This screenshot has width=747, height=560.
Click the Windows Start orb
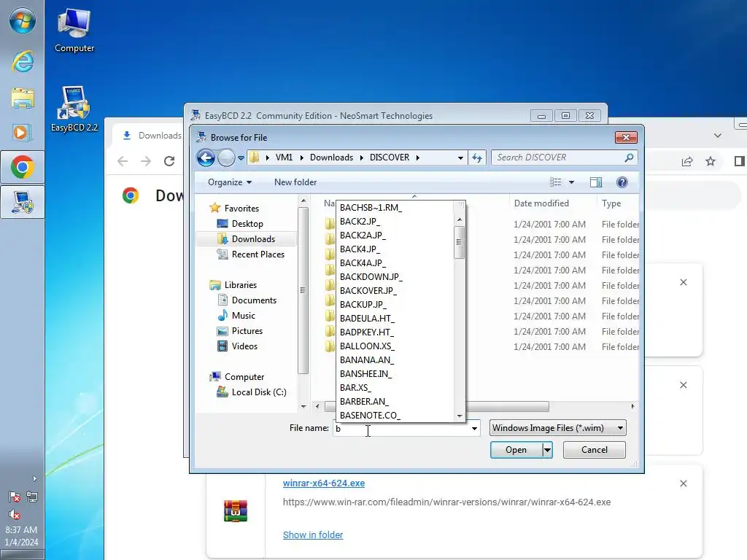pos(23,21)
